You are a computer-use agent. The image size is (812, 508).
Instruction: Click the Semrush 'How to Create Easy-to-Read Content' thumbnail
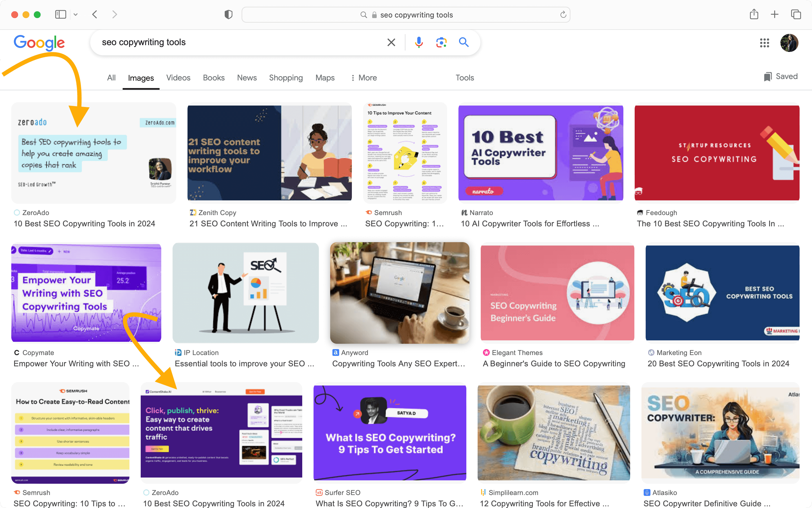[x=70, y=433]
